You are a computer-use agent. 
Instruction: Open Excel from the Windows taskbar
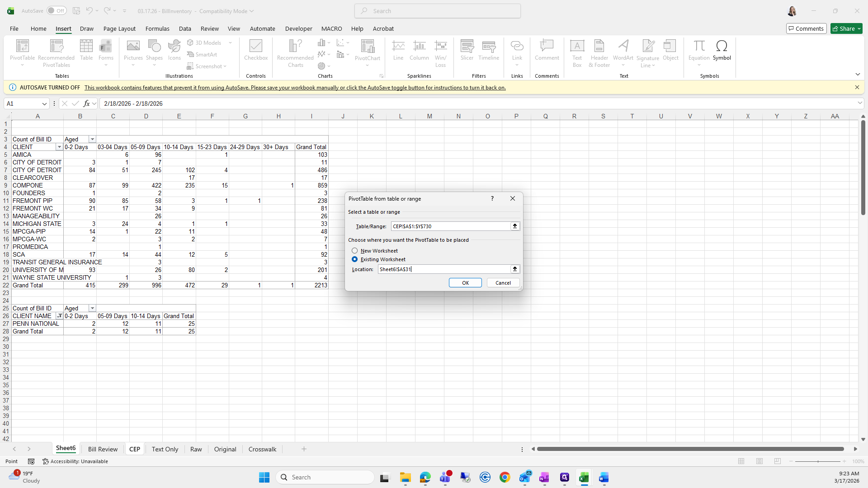(584, 477)
